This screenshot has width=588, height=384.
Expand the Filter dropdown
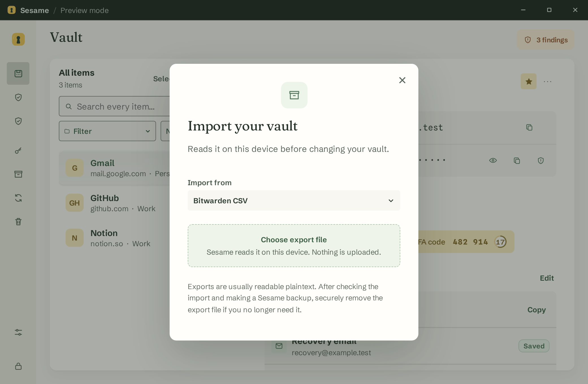coord(107,131)
